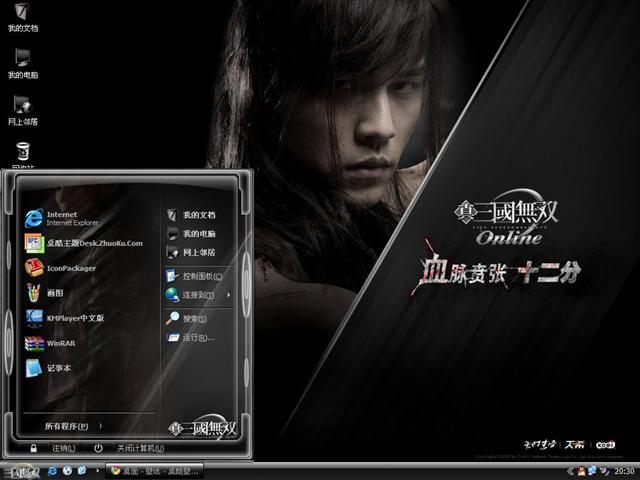The image size is (640, 480).
Task: Click the Start button on taskbar
Action: click(21, 471)
